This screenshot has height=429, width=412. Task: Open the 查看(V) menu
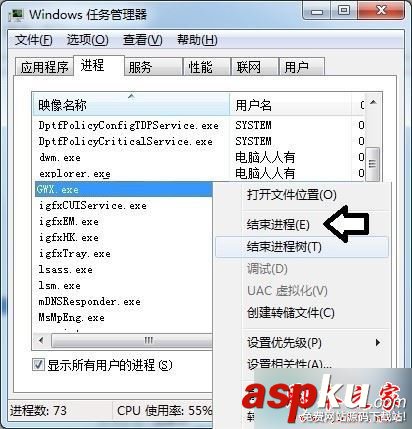[143, 40]
